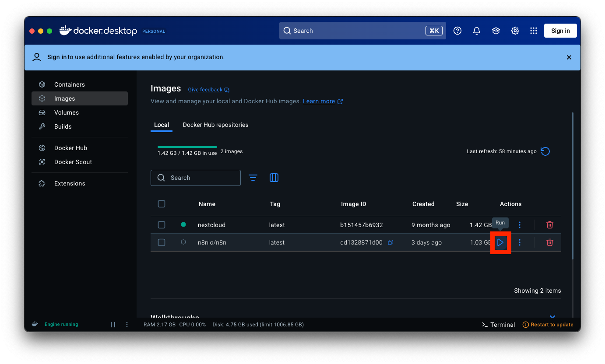
Task: Click the "3 days ago" created cell
Action: [426, 242]
